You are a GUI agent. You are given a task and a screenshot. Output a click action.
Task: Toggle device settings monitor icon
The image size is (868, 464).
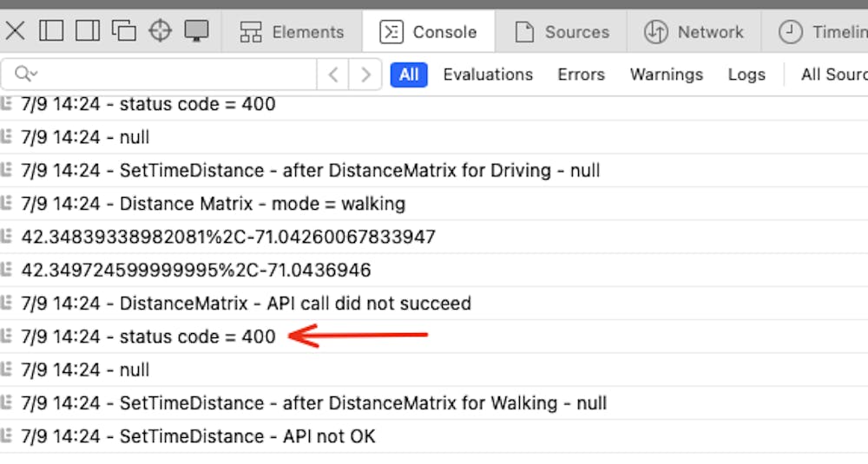[197, 31]
